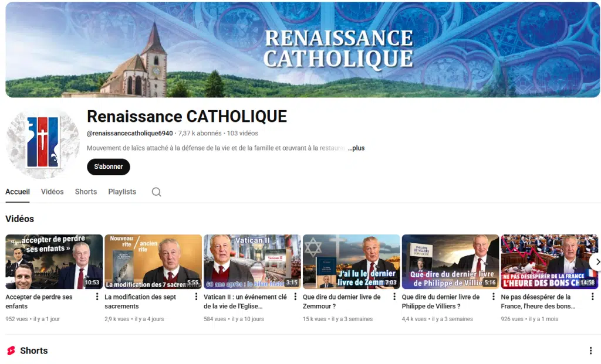
Task: Play the 10:53 thumbnail with Macron
Action: tap(54, 262)
